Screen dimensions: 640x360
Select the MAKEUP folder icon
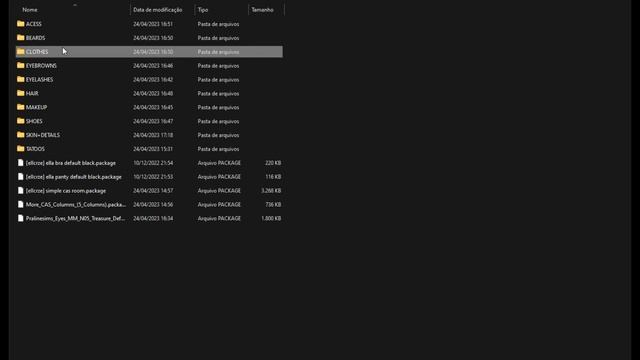(20, 107)
